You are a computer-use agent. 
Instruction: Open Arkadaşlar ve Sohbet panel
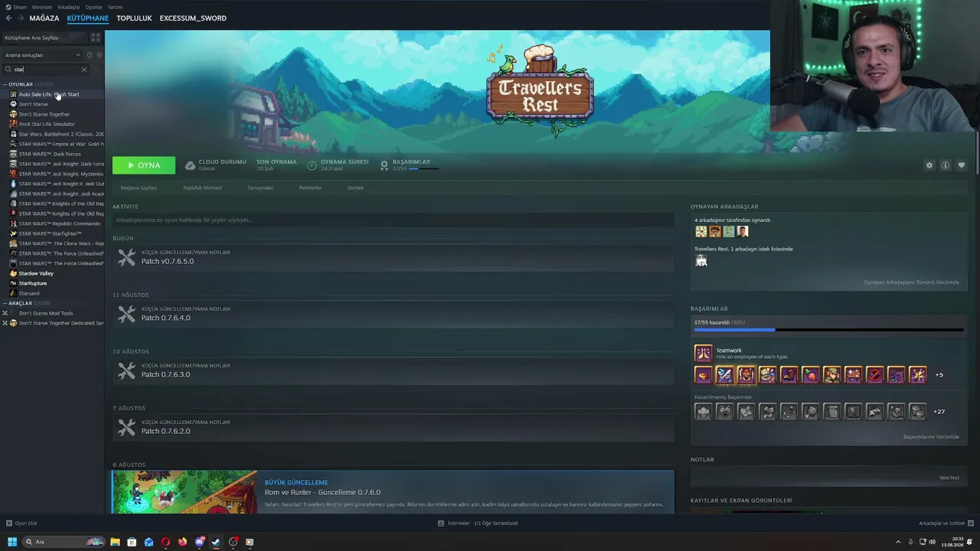(x=946, y=523)
